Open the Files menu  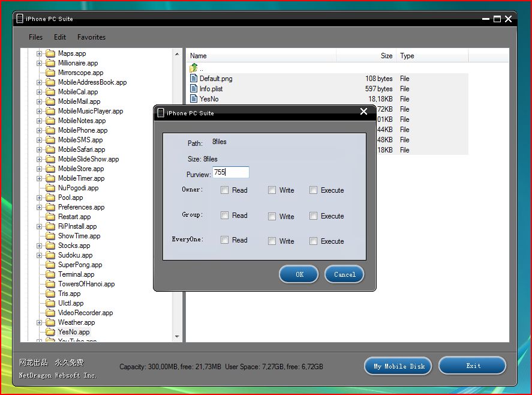tap(35, 37)
